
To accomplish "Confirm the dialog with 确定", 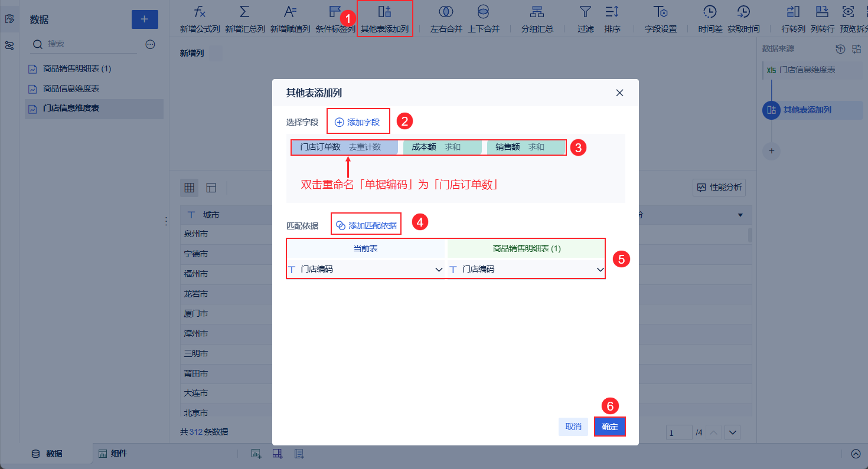I will pyautogui.click(x=610, y=427).
